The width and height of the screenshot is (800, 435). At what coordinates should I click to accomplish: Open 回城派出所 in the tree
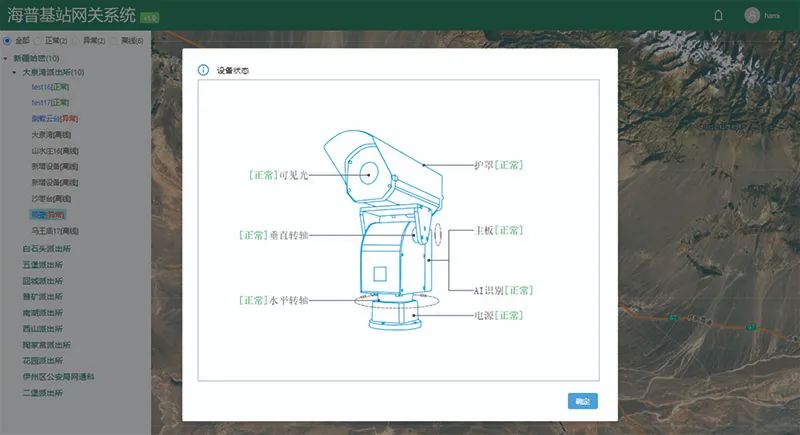[x=42, y=281]
